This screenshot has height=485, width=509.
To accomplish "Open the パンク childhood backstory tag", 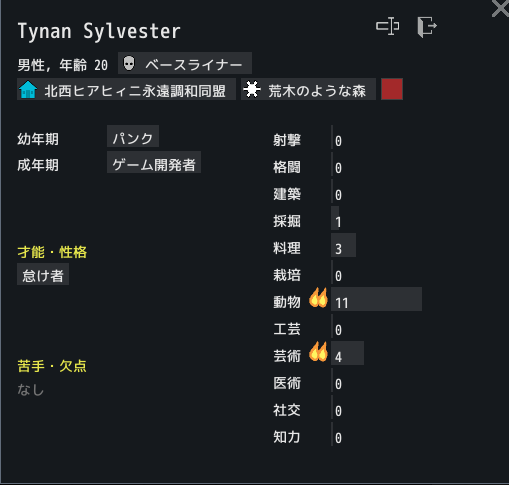I will point(133,136).
